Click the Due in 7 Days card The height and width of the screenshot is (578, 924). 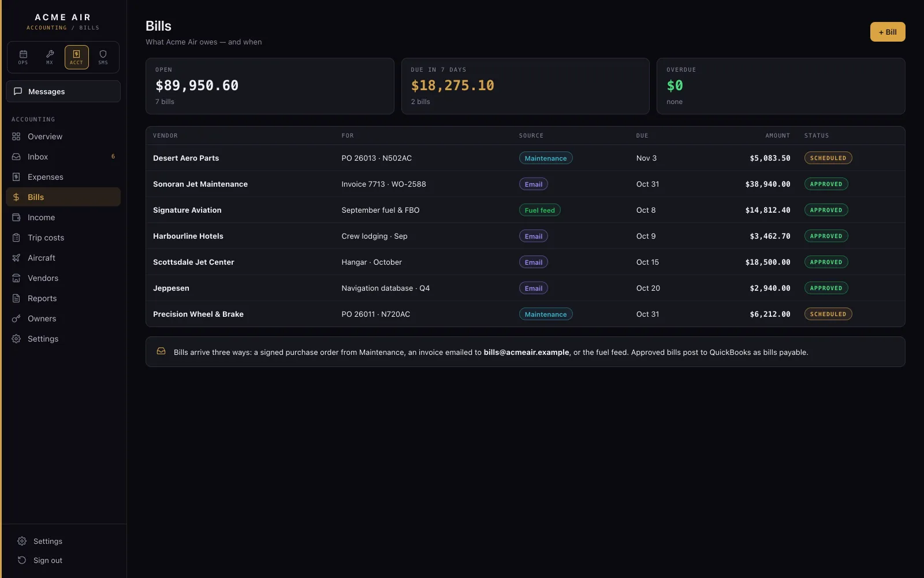coord(525,86)
